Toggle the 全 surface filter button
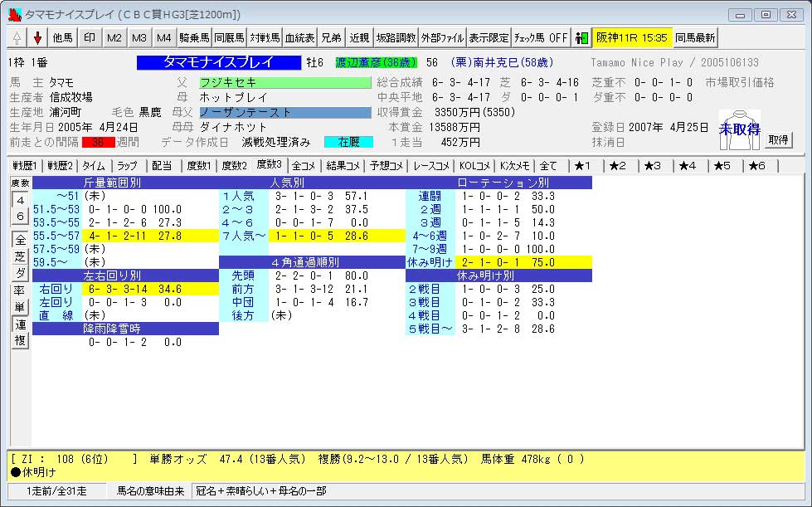Viewport: 812px width, 507px height. [x=20, y=240]
